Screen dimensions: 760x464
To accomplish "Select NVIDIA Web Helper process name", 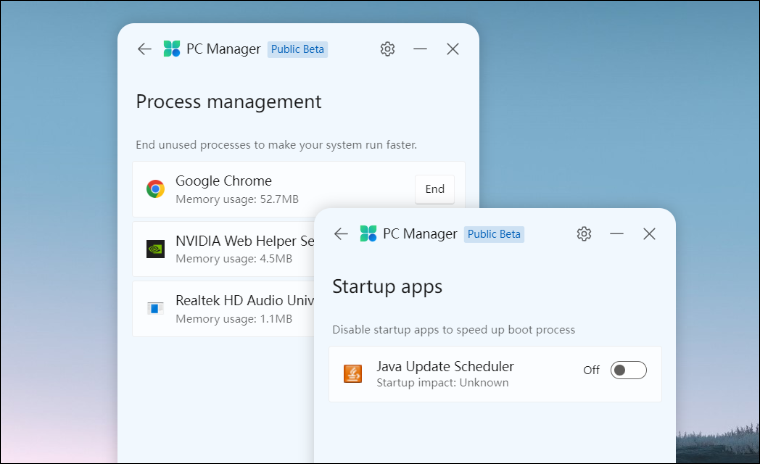I will click(x=245, y=241).
